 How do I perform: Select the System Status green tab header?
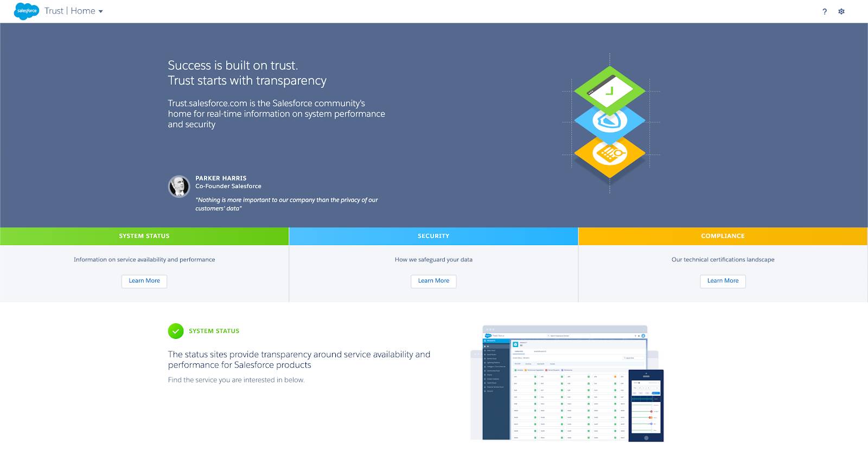click(144, 236)
